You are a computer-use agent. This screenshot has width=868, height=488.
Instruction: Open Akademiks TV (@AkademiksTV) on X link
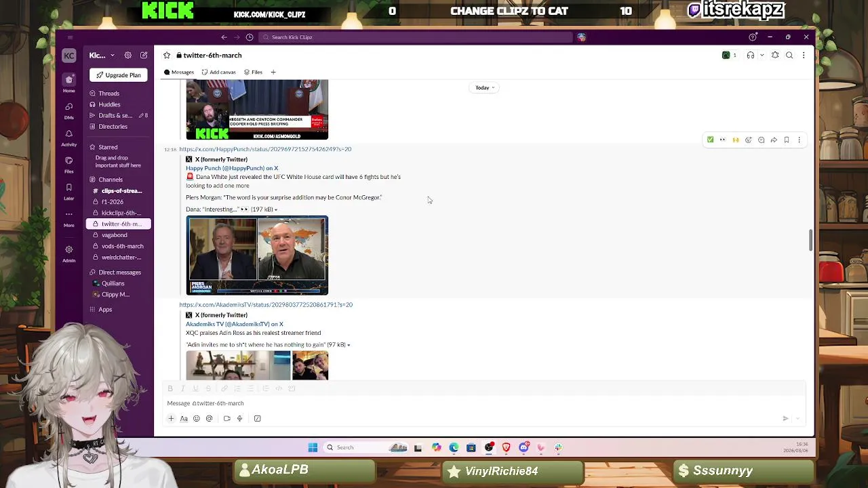click(235, 324)
